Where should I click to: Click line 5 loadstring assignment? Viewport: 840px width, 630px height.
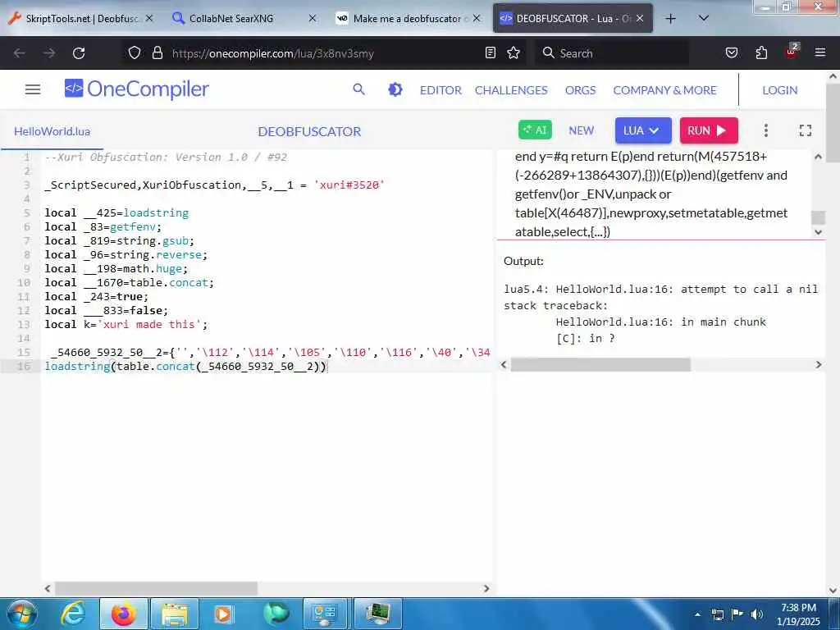[x=116, y=213]
